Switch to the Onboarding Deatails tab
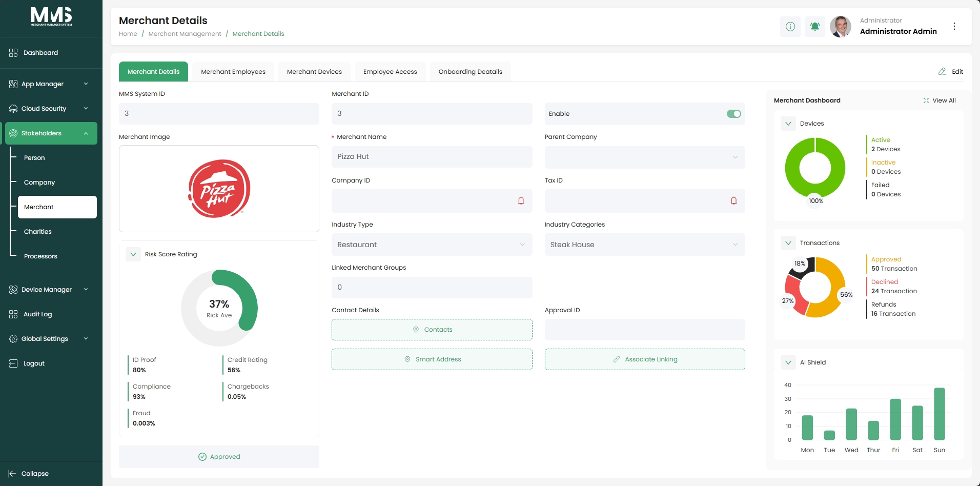 [470, 72]
